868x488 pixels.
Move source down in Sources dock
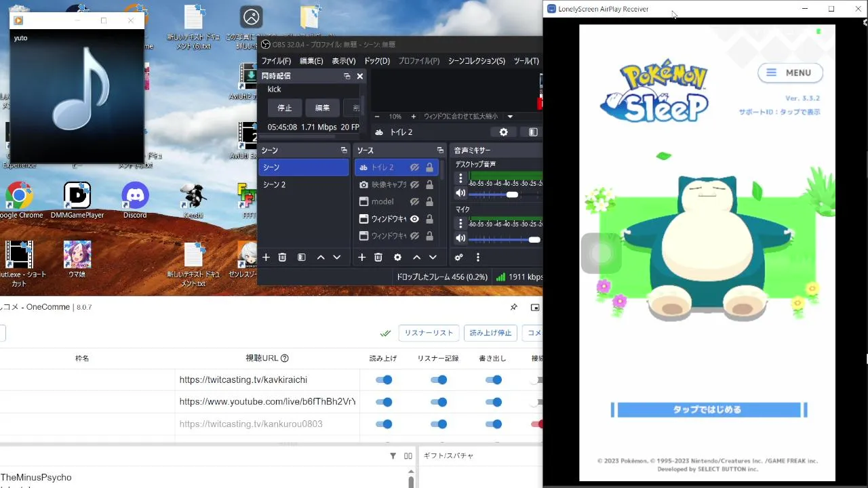(433, 258)
